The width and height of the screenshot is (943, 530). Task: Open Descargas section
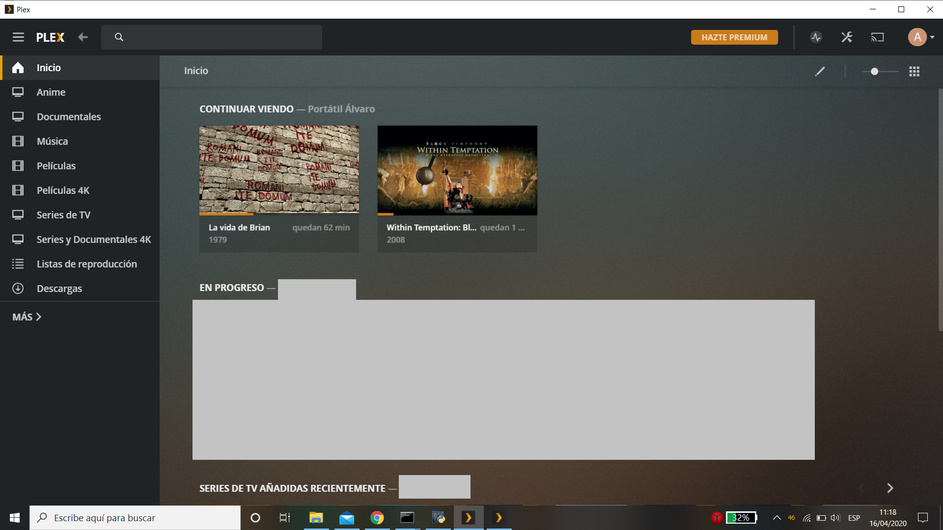pos(80,289)
